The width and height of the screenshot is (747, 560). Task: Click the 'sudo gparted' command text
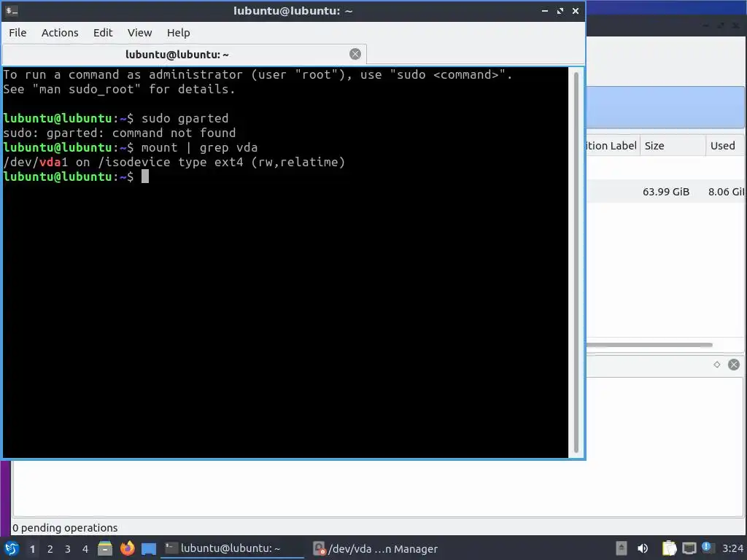tap(185, 119)
